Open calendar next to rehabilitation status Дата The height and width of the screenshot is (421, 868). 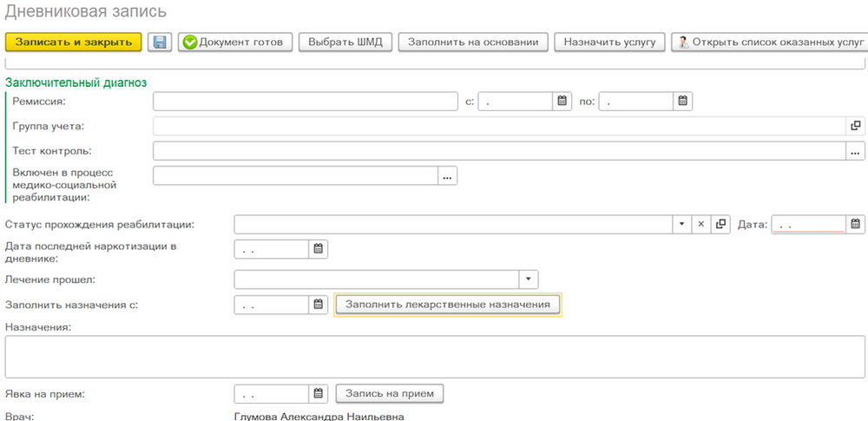click(856, 224)
